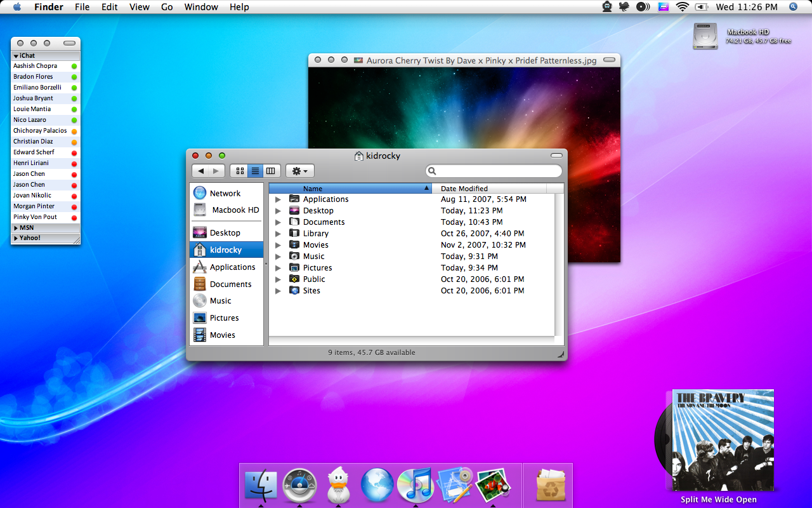812x508 pixels.
Task: Expand the Desktop folder row
Action: point(278,211)
